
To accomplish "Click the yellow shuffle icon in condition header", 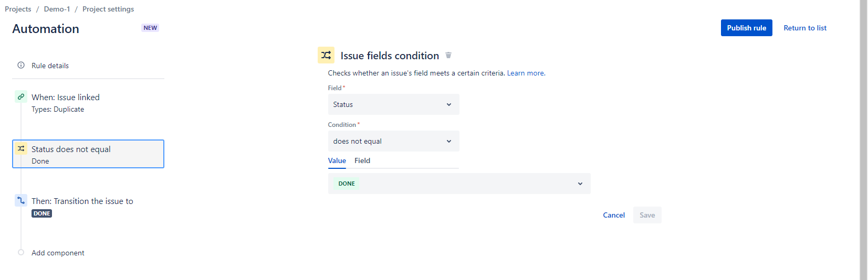I will coord(326,55).
